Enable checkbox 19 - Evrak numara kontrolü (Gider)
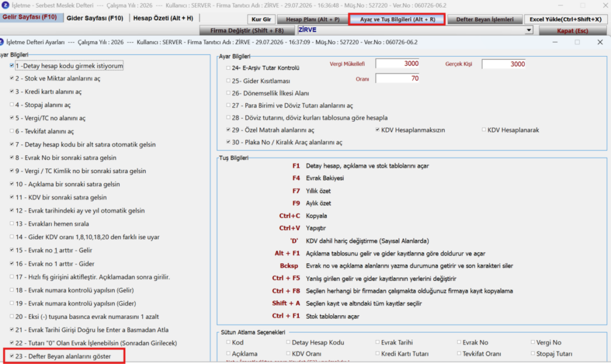Viewport: 611px width, 364px height. [12, 303]
